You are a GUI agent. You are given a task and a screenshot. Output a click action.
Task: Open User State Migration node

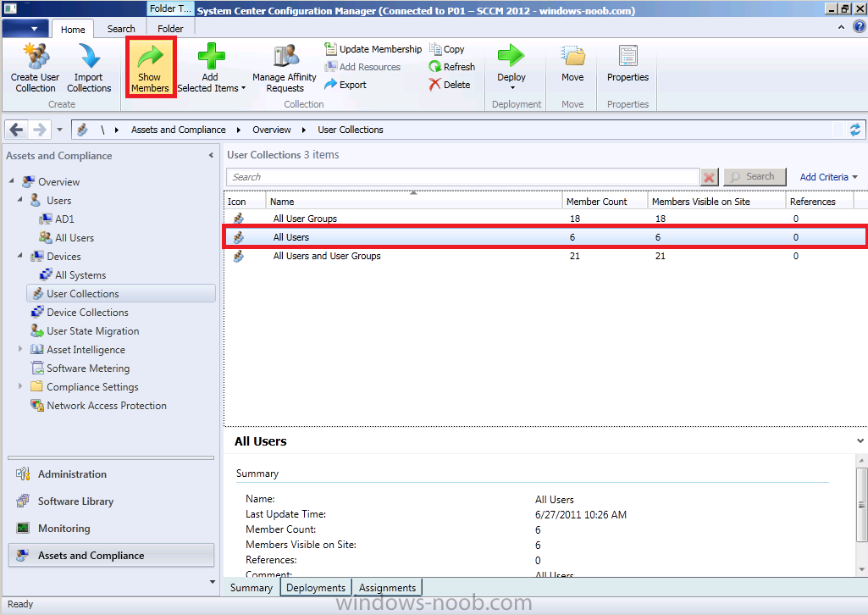[85, 331]
